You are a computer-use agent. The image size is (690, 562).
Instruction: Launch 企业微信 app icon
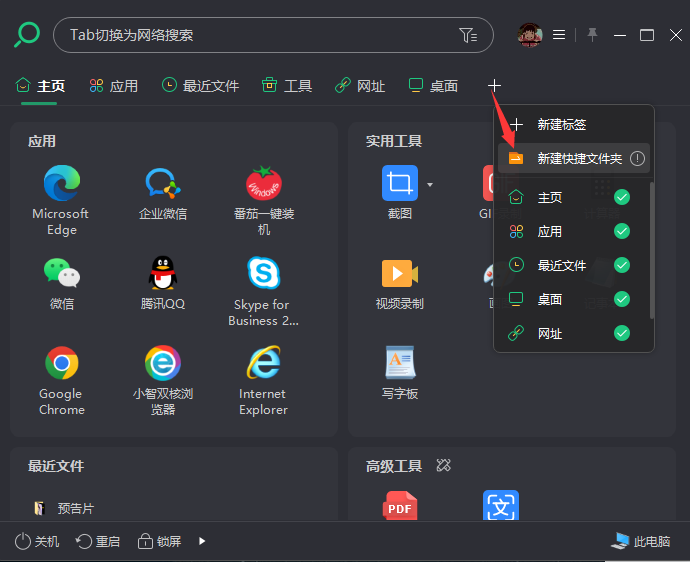pos(163,183)
